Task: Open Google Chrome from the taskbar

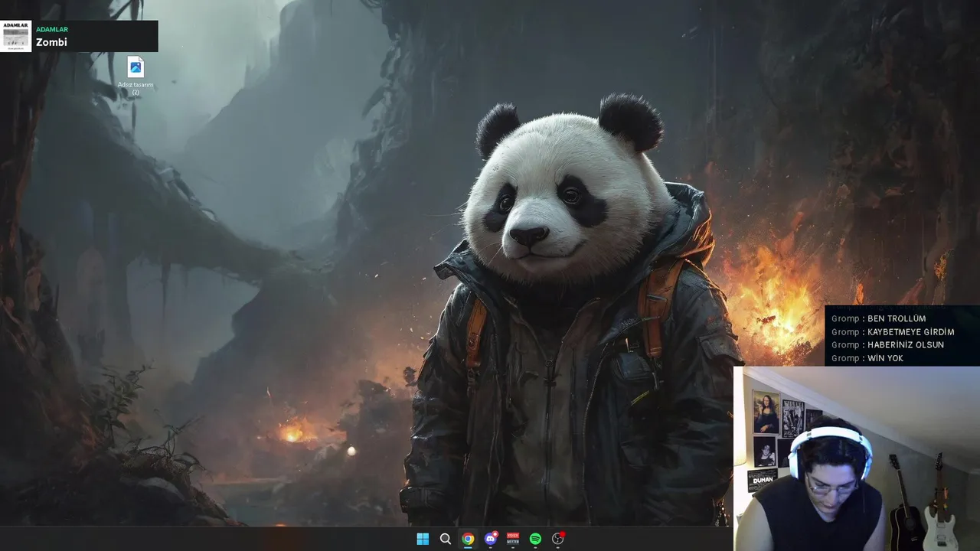Action: tap(468, 539)
